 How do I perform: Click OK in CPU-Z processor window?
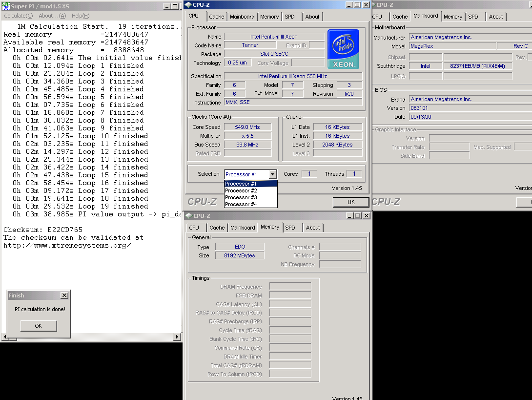[351, 202]
